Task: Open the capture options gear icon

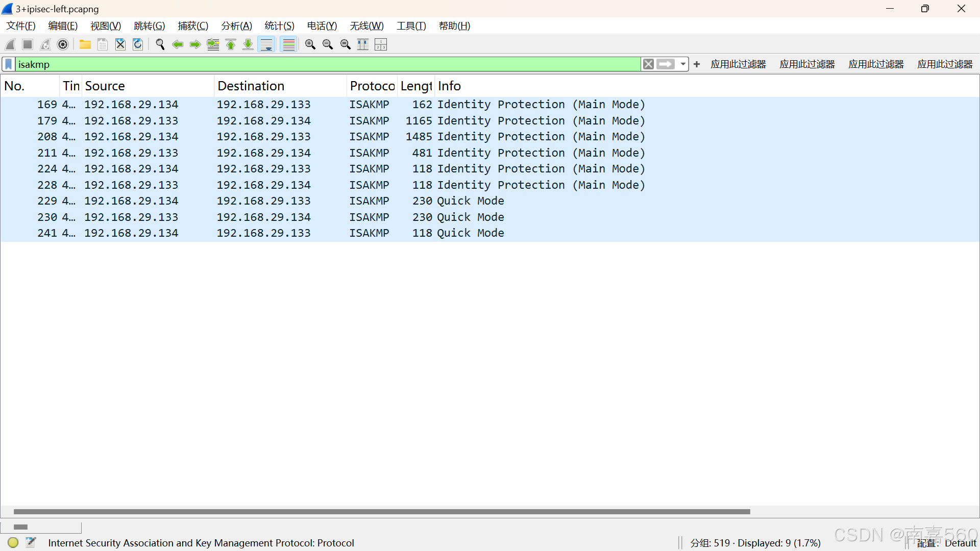Action: point(63,45)
